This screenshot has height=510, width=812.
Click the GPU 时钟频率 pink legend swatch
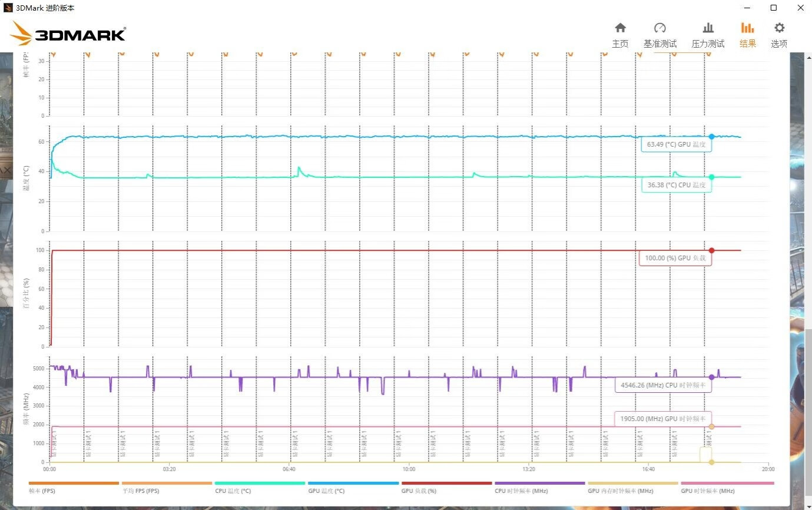(727, 483)
